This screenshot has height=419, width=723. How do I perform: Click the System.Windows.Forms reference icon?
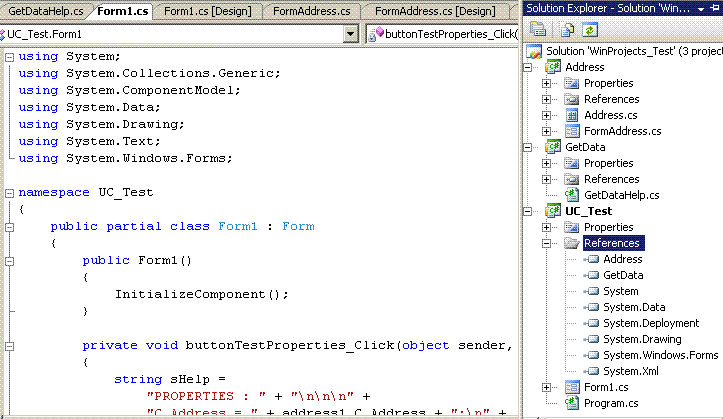pos(592,355)
